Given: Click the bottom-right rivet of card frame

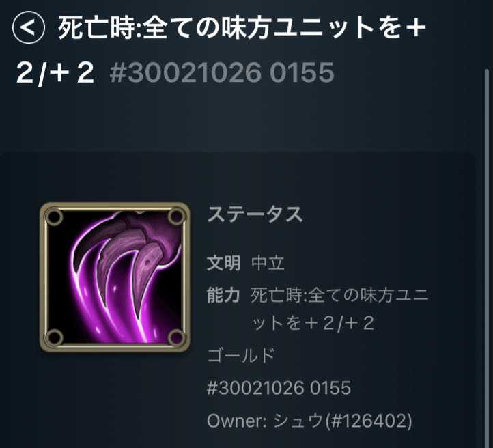Looking at the screenshot, I should click(x=176, y=337).
